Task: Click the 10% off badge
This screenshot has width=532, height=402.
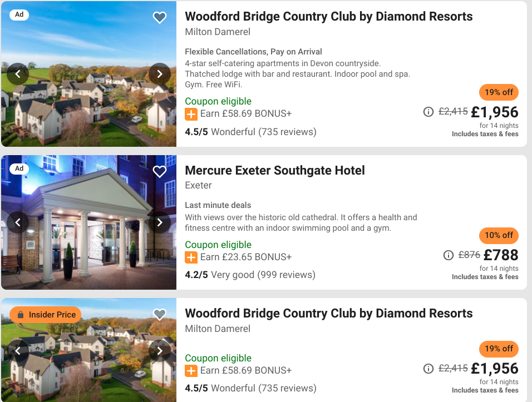Action: pyautogui.click(x=499, y=235)
